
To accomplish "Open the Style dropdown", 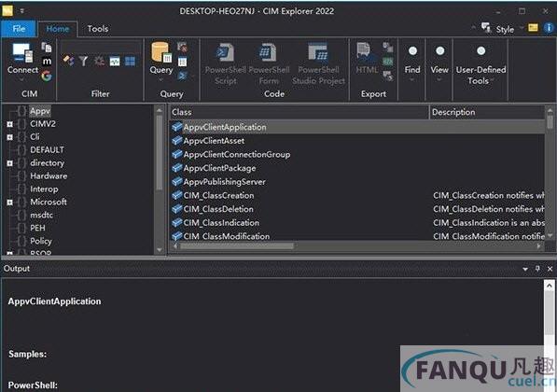I will pyautogui.click(x=505, y=30).
